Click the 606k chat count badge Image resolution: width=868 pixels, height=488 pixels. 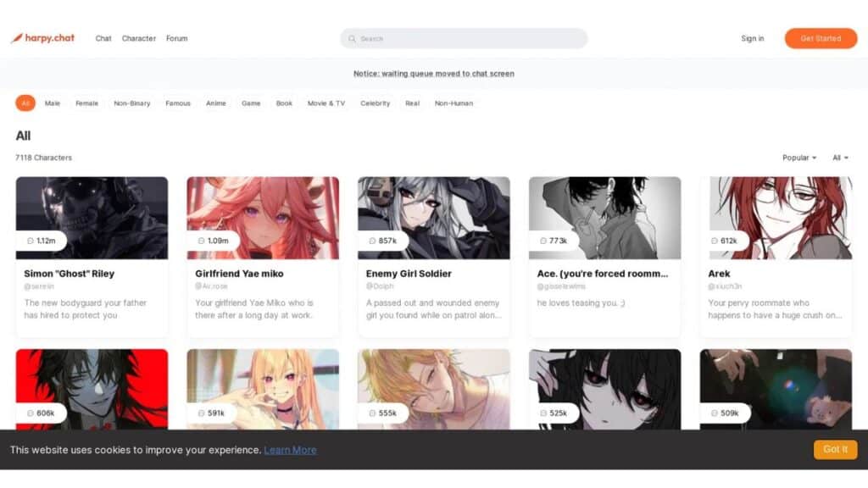click(x=41, y=413)
